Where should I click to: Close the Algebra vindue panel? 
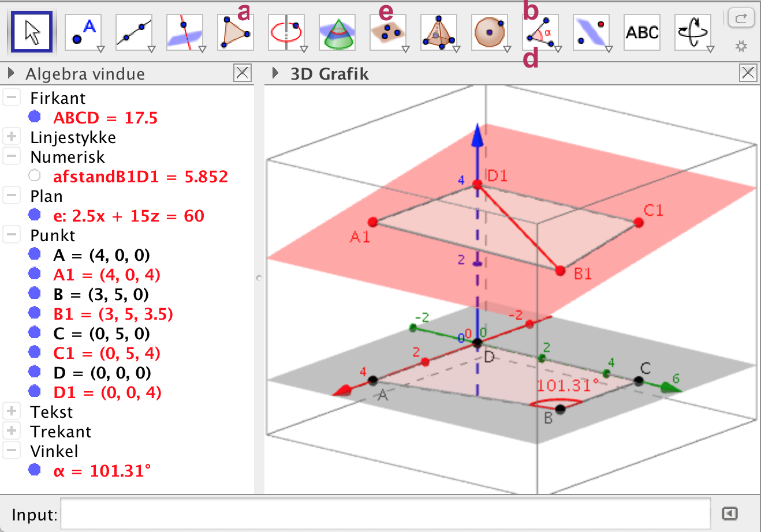243,73
